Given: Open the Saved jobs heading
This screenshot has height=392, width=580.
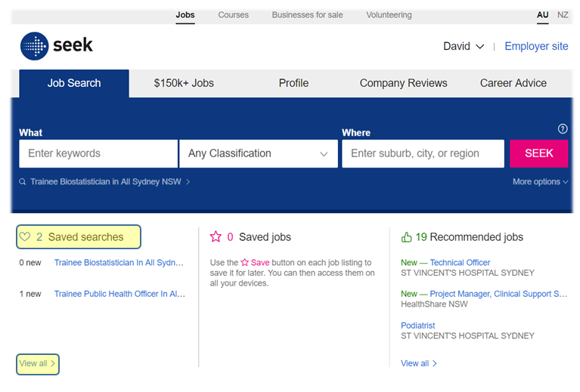Looking at the screenshot, I should 265,237.
